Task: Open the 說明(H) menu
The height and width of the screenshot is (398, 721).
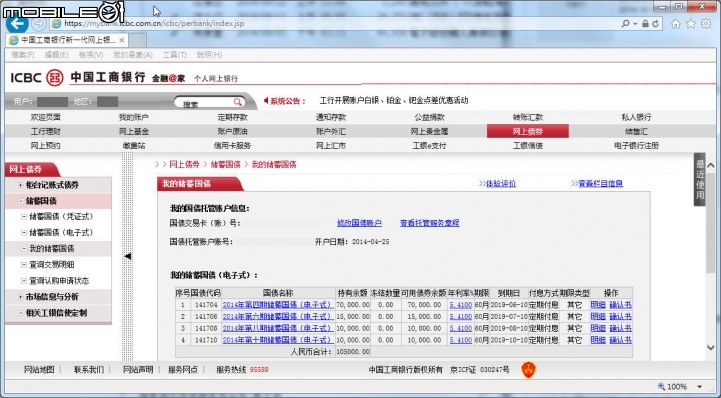Action: pos(209,55)
